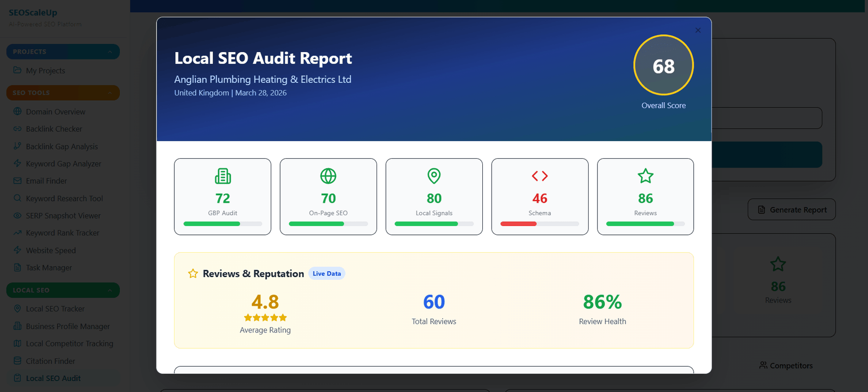Open My Projects in the sidebar
Viewport: 868px width, 392px height.
coord(46,70)
